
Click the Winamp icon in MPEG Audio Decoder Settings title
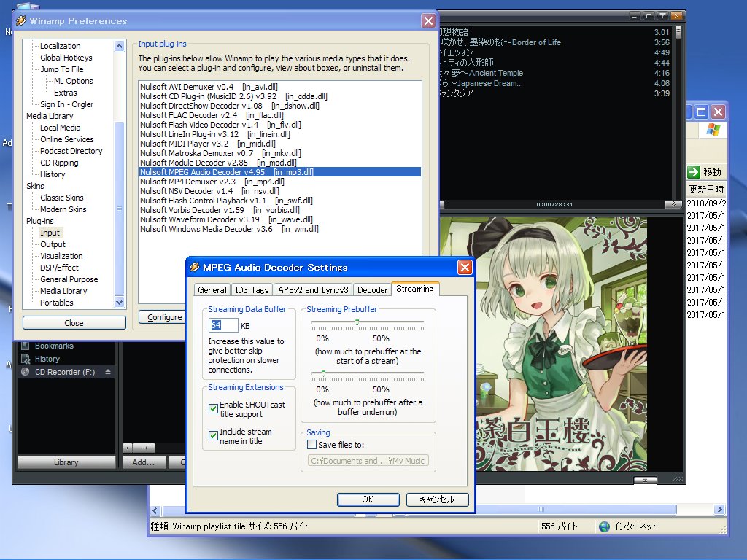[194, 267]
